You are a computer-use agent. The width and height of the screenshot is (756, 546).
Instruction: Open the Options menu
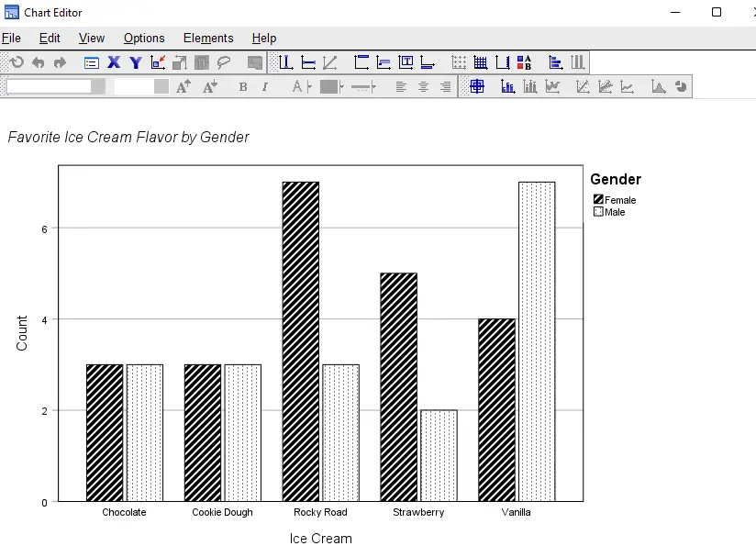pyautogui.click(x=144, y=39)
